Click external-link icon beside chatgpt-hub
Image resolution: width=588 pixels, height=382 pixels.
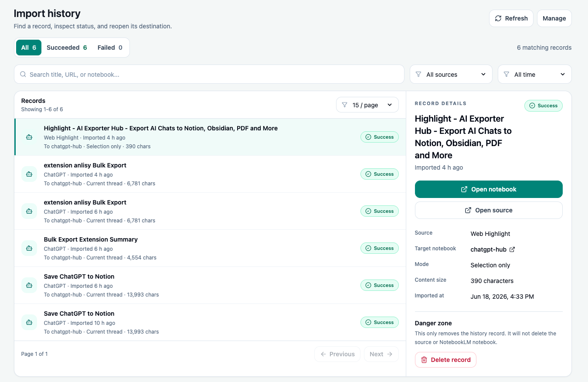click(x=512, y=249)
